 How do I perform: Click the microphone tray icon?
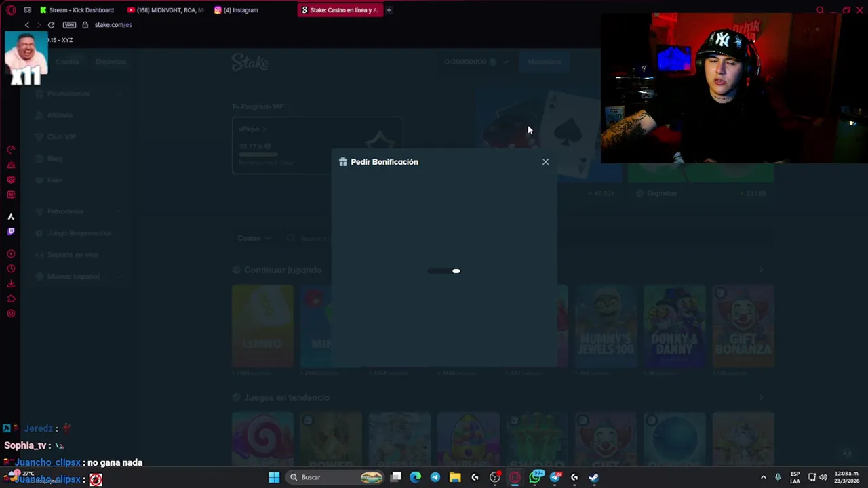click(x=778, y=477)
